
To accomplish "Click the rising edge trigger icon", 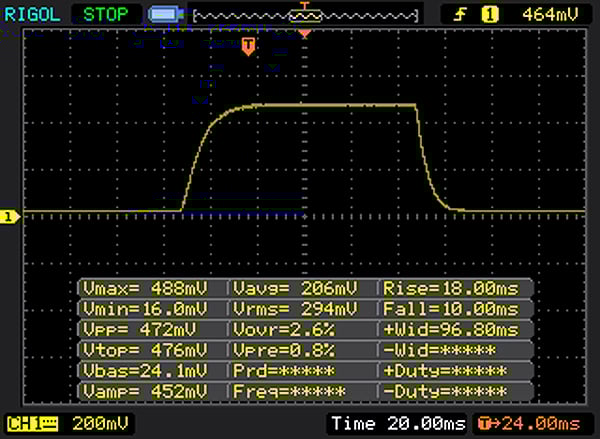I will [x=460, y=15].
